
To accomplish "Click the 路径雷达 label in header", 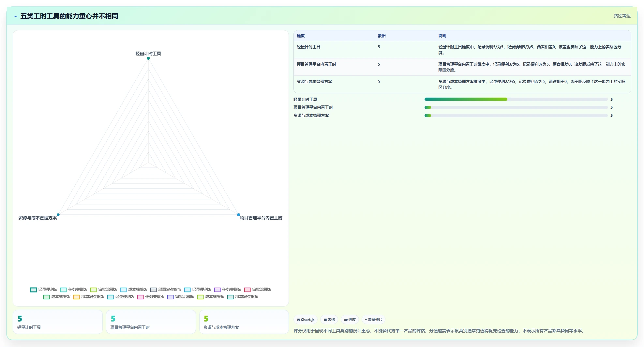I will coord(622,16).
